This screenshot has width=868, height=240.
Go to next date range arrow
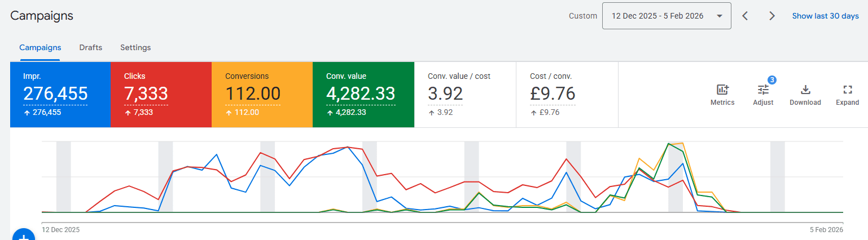click(x=772, y=16)
